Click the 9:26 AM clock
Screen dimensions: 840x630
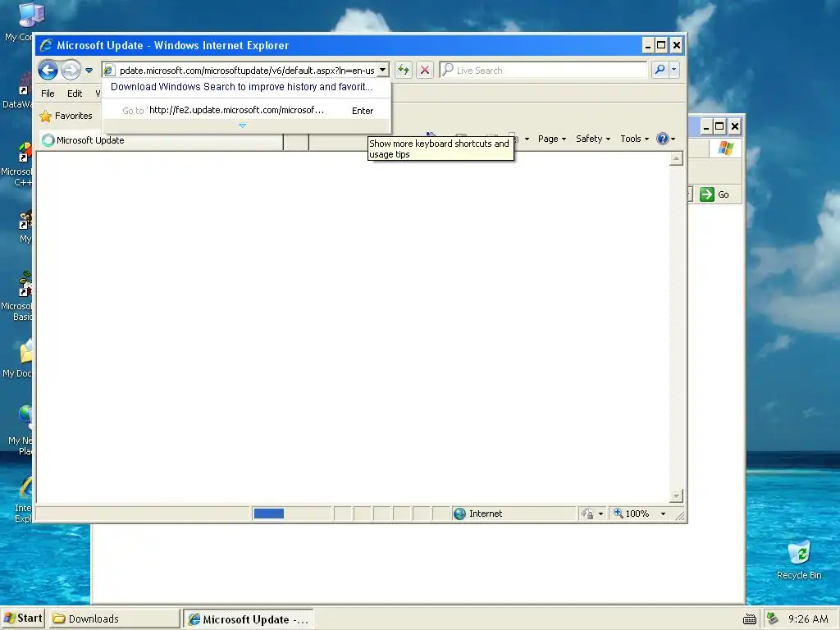point(808,619)
